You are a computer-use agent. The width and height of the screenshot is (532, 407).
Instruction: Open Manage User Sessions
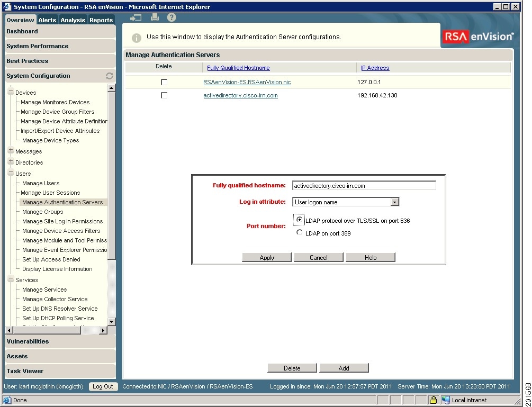click(x=50, y=193)
